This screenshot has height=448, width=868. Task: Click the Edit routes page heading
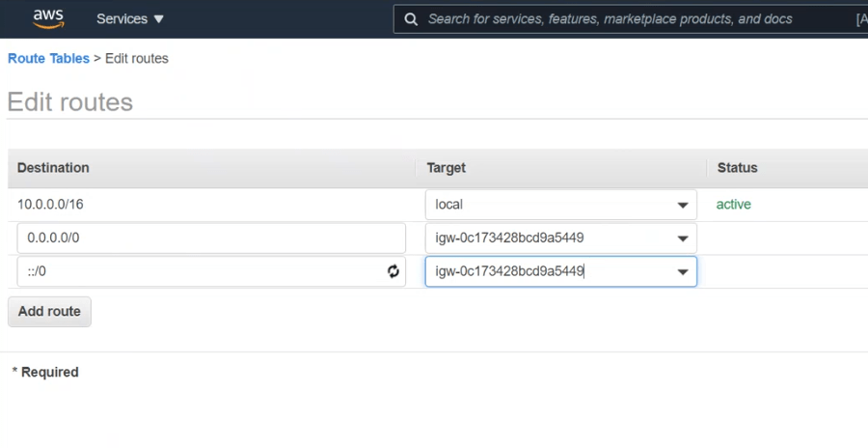70,102
